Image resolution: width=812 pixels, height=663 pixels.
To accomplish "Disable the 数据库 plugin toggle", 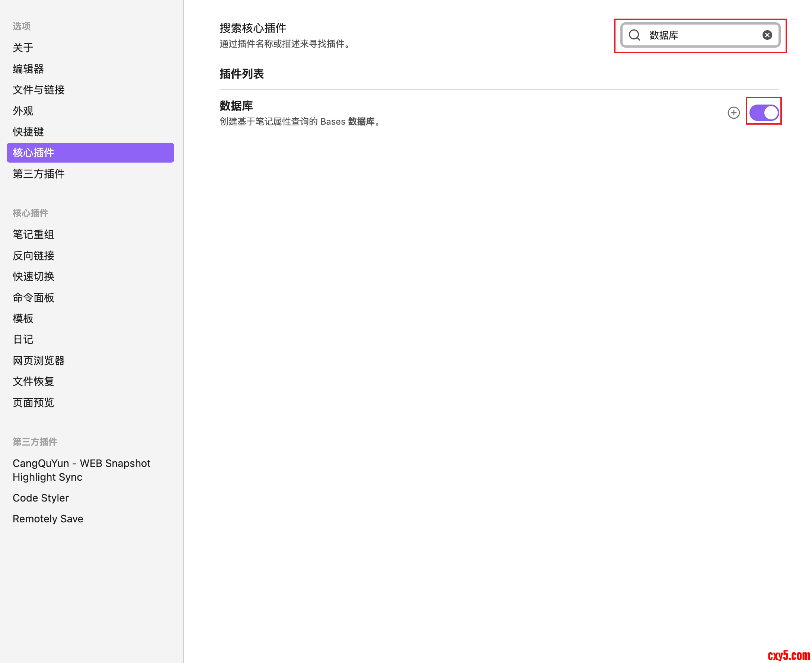I will point(764,113).
